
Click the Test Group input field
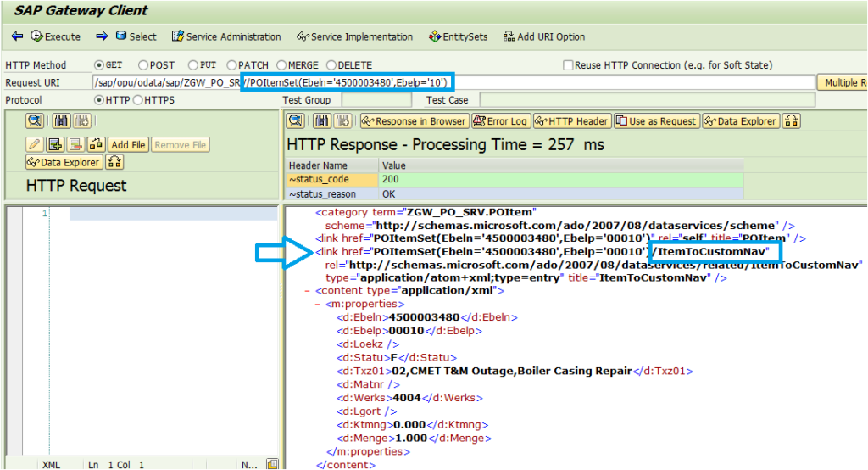(x=377, y=100)
